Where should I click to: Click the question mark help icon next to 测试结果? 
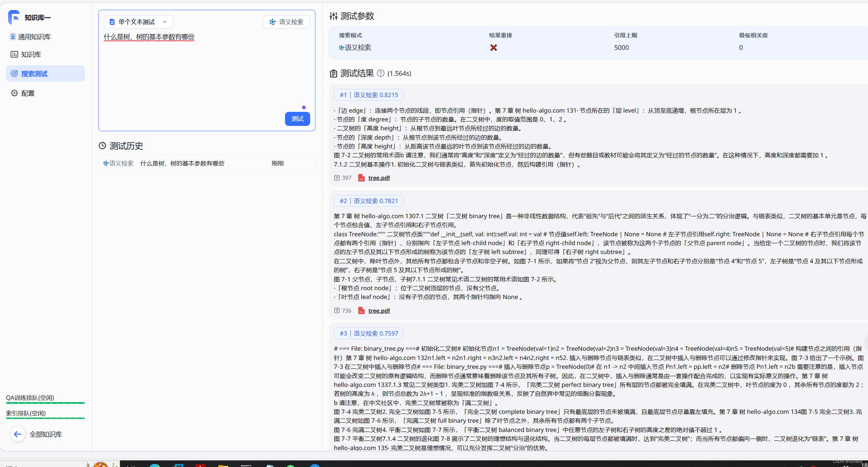coord(381,73)
